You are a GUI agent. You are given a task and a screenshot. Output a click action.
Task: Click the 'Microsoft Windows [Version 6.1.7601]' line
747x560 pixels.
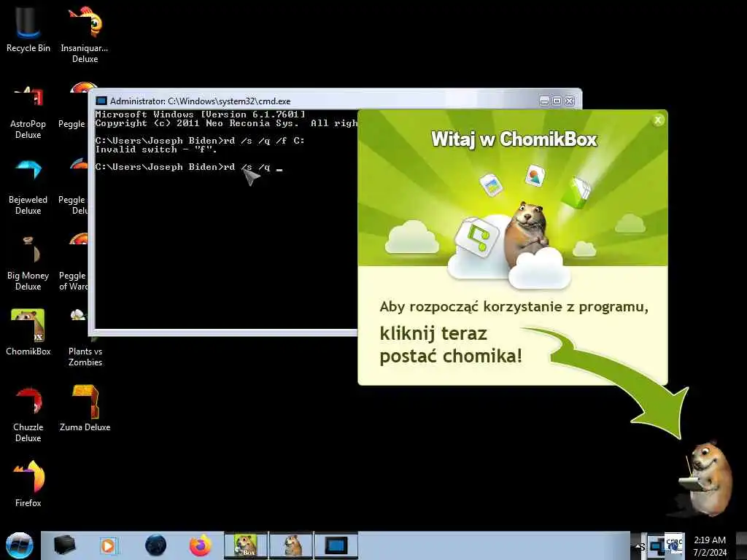[200, 114]
